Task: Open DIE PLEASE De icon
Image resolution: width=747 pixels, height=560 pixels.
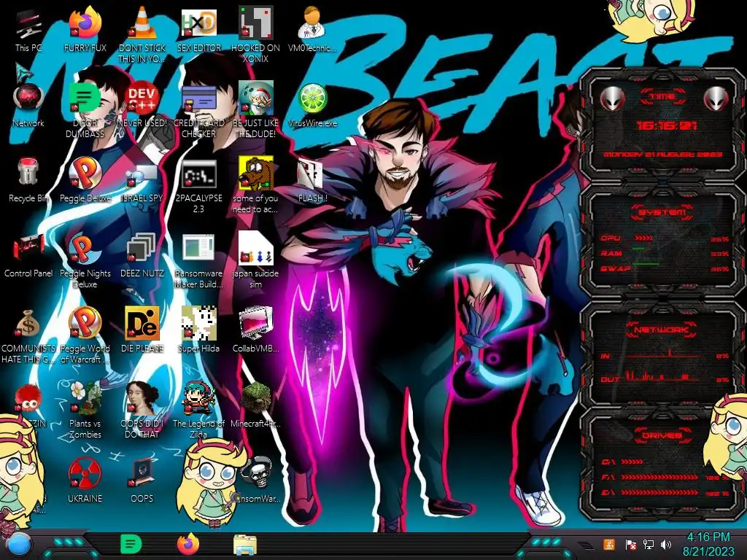Action: [x=142, y=323]
